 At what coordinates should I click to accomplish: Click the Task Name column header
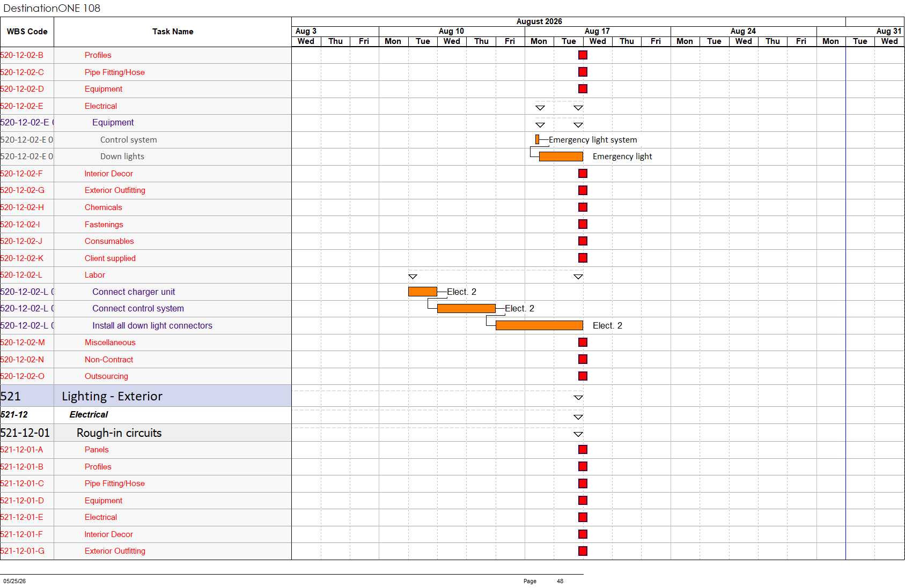coord(173,32)
